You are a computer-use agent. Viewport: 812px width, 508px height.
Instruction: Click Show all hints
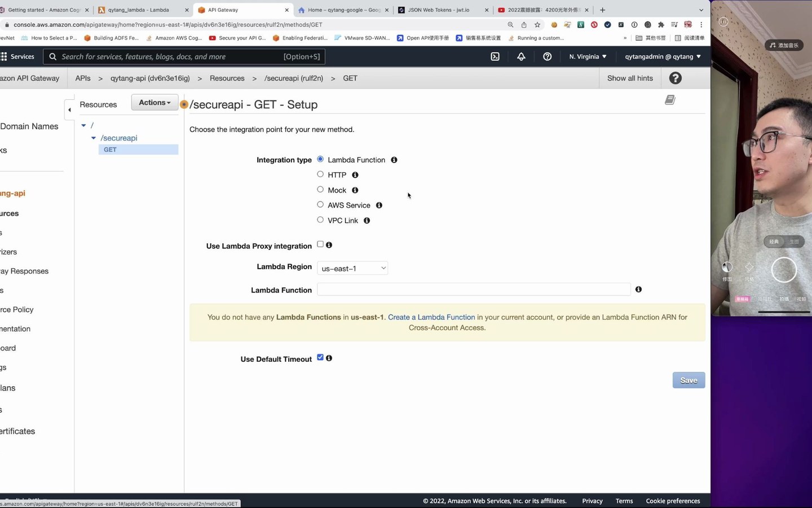630,78
